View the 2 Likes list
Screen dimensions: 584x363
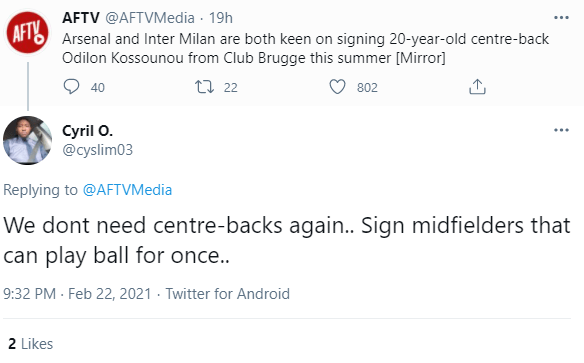(31, 344)
